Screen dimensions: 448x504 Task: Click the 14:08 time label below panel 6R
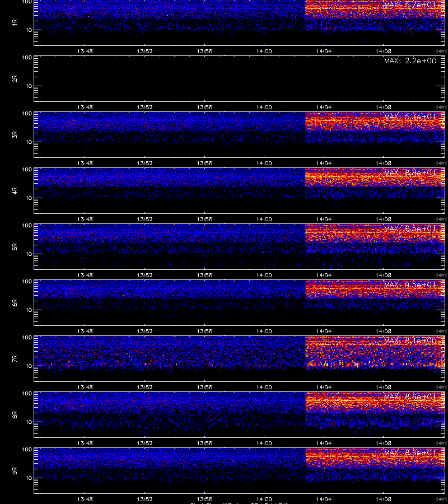click(x=384, y=331)
